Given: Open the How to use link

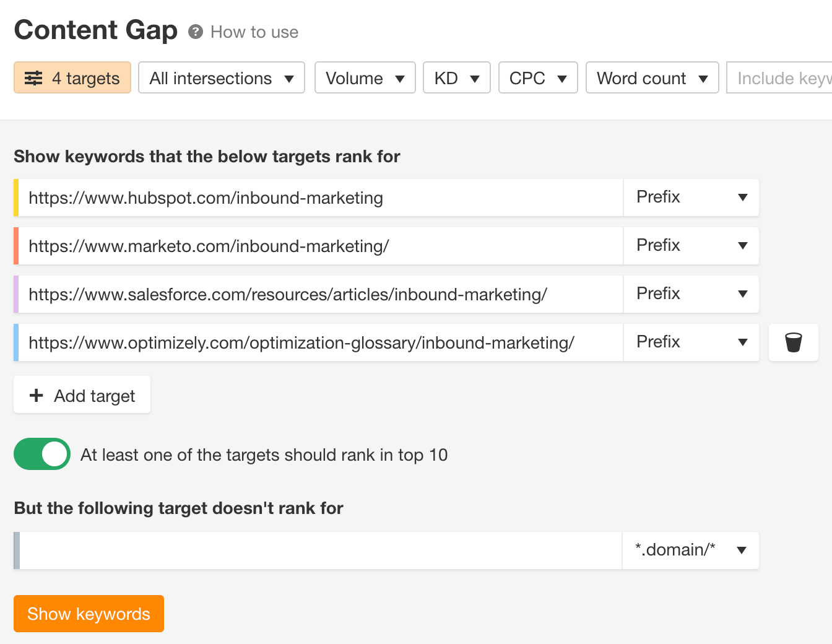Looking at the screenshot, I should tap(254, 32).
